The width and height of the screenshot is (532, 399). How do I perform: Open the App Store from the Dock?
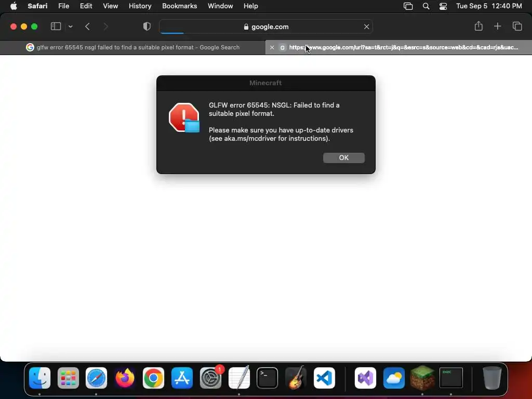pos(182,378)
